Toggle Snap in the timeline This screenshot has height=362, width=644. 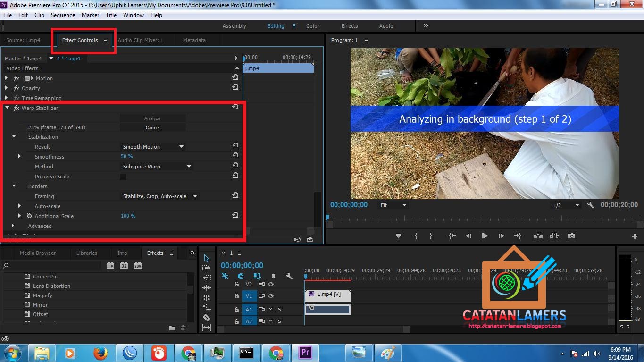[x=241, y=276]
